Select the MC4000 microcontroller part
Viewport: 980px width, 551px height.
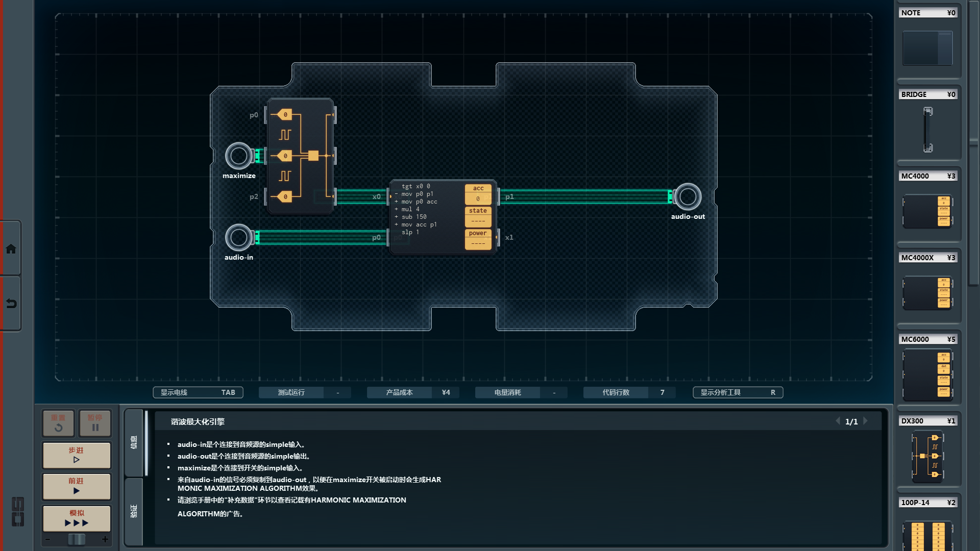click(927, 211)
